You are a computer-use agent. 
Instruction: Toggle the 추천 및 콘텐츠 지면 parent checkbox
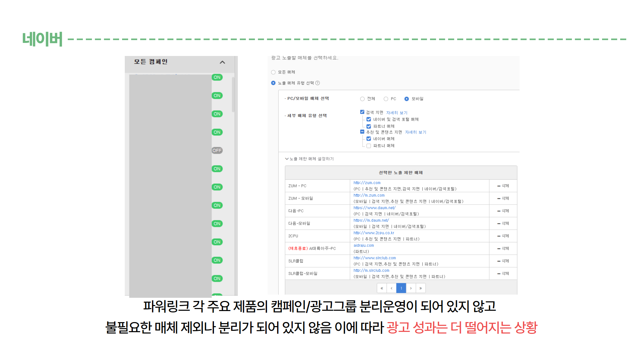(x=362, y=132)
